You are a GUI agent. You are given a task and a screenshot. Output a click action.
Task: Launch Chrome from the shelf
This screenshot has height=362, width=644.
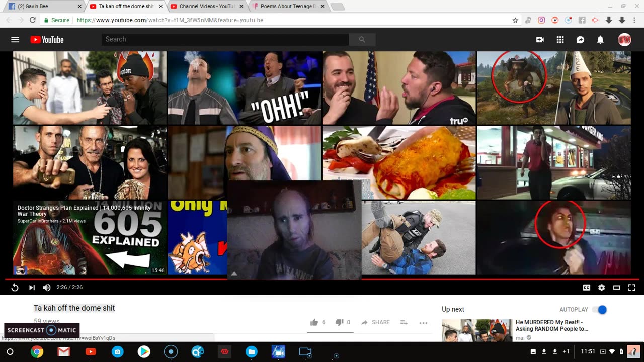click(x=37, y=352)
